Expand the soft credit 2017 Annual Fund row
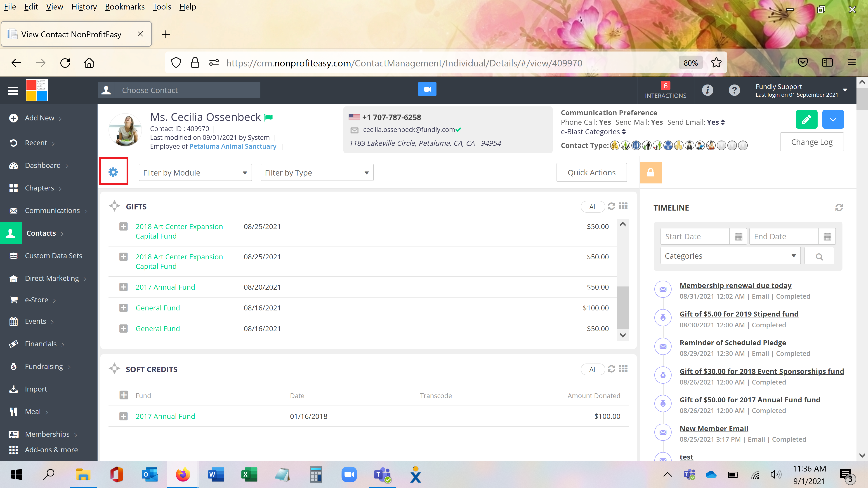The height and width of the screenshot is (488, 868). coord(123,416)
